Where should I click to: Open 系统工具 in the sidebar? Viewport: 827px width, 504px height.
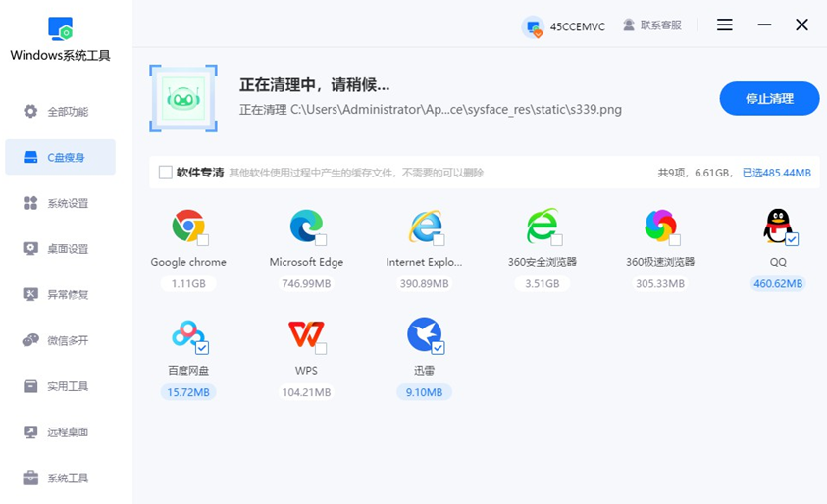coord(60,479)
